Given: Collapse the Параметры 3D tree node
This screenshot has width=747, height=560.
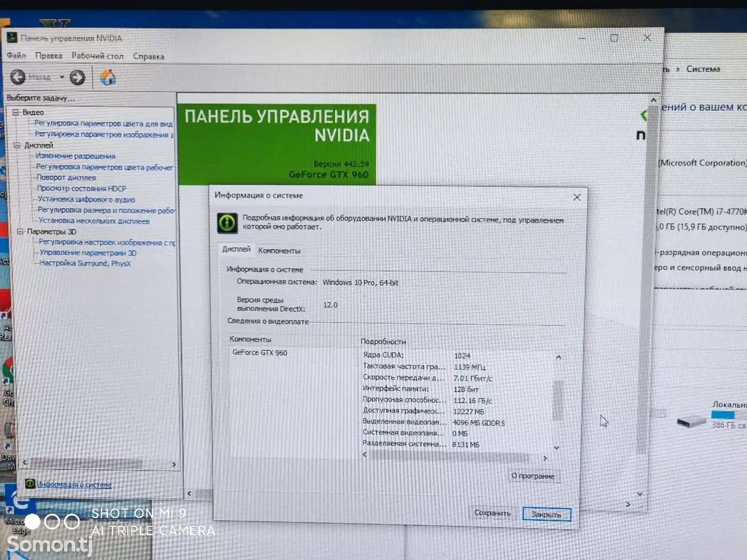Looking at the screenshot, I should [x=20, y=231].
